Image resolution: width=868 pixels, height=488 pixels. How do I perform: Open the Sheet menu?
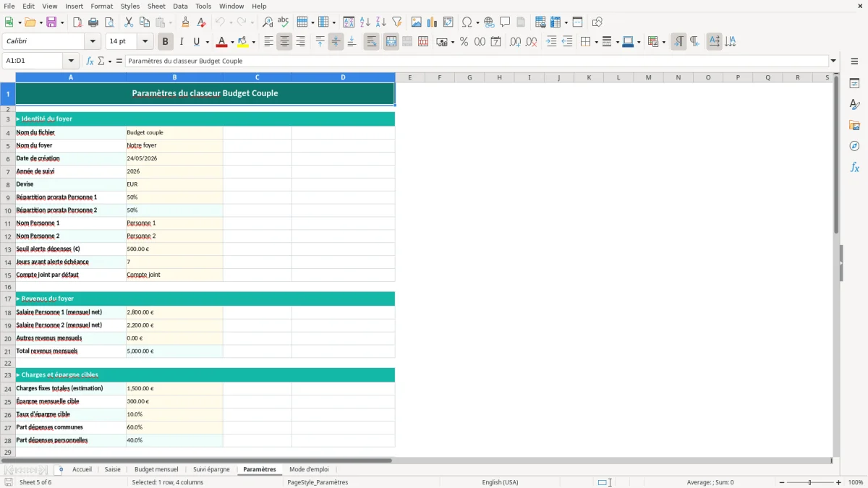[156, 6]
